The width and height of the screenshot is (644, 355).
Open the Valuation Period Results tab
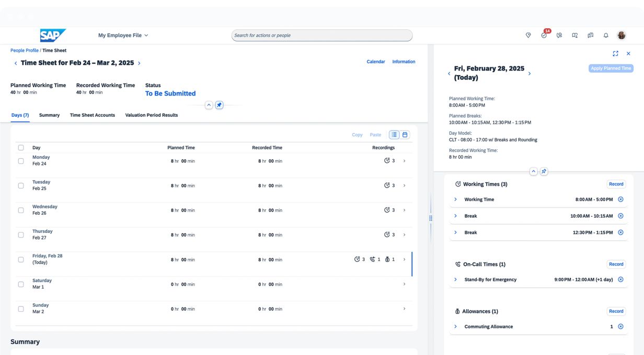click(152, 115)
